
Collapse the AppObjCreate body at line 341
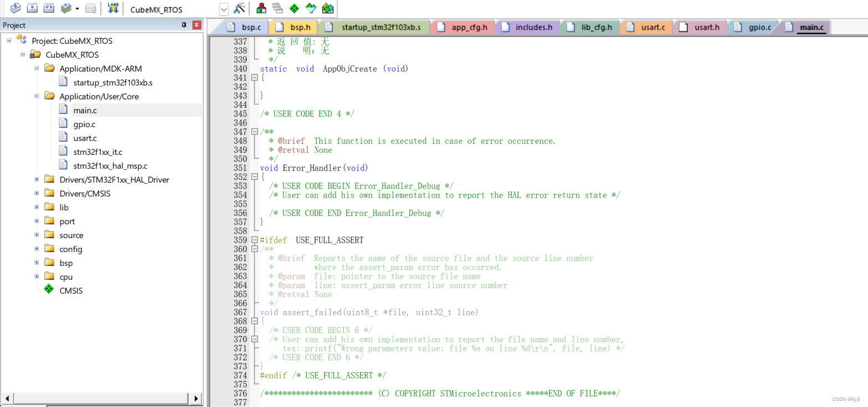(255, 78)
